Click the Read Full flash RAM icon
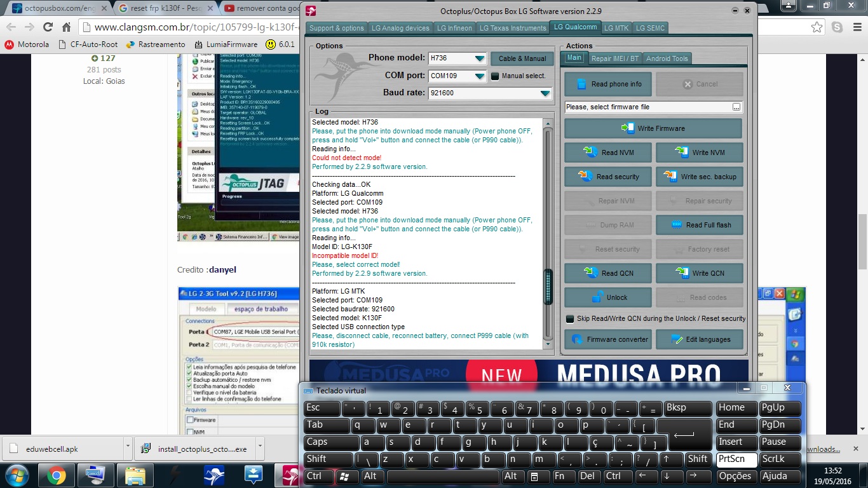Screen dimensions: 868x488 tap(676, 225)
